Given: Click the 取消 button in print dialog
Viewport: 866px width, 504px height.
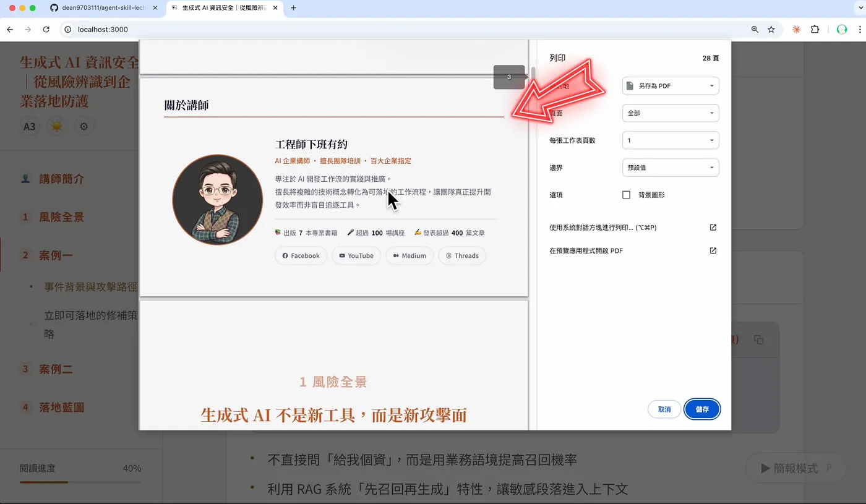Looking at the screenshot, I should (x=664, y=409).
